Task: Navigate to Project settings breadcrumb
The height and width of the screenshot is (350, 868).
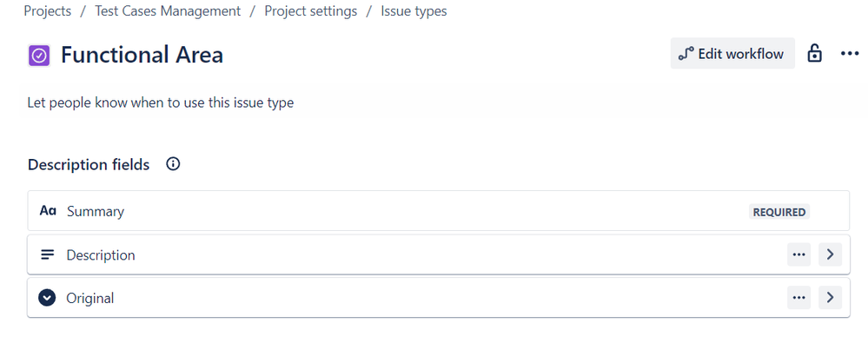Action: [310, 11]
